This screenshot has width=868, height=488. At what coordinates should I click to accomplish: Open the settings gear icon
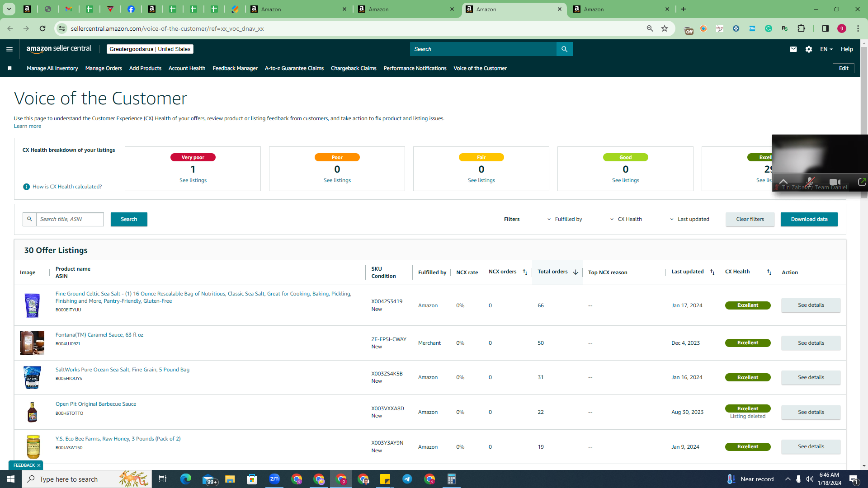click(x=809, y=49)
